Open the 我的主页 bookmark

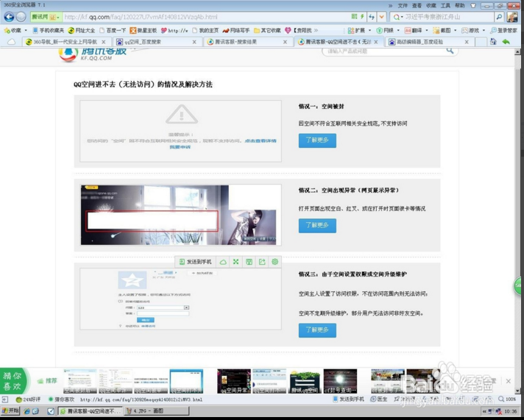(x=205, y=30)
